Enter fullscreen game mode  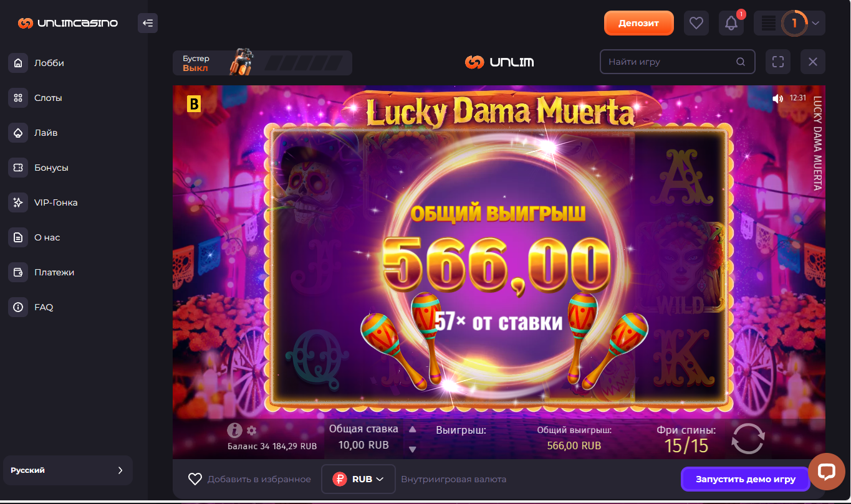tap(777, 62)
